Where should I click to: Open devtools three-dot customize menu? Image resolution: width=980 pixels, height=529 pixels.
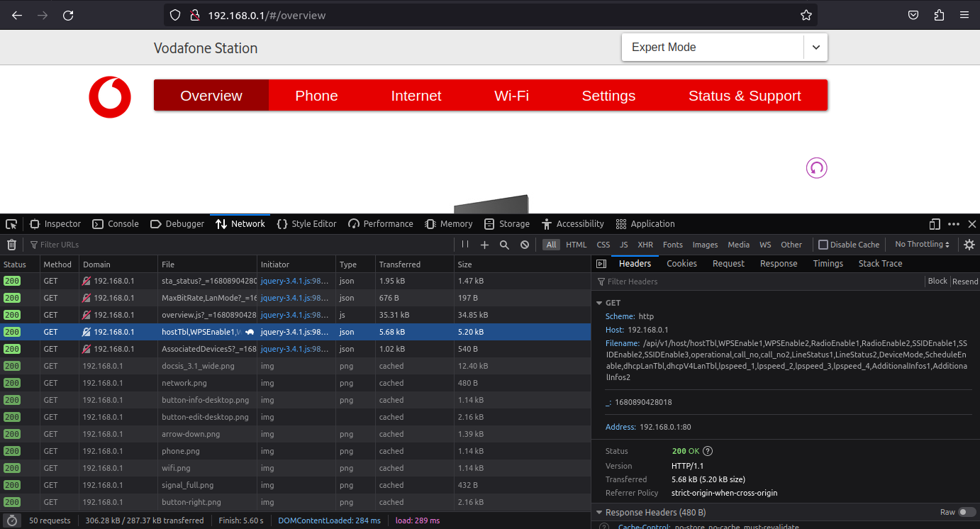(x=954, y=224)
